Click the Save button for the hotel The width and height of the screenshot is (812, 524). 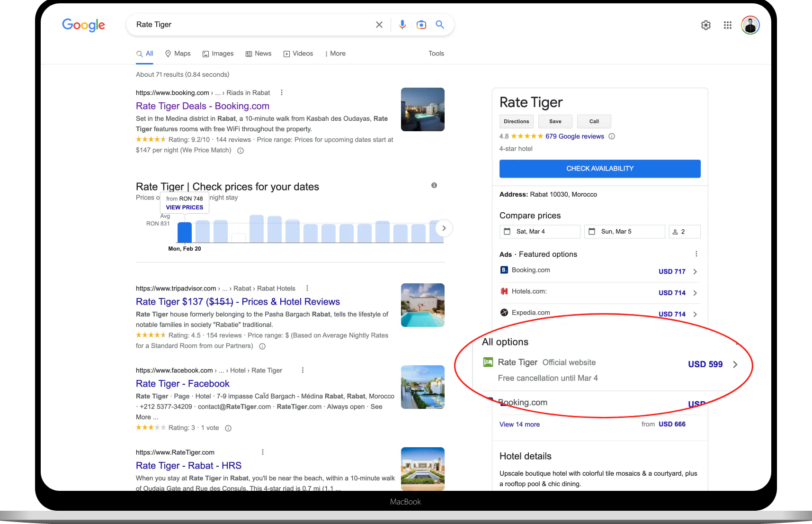pyautogui.click(x=555, y=121)
